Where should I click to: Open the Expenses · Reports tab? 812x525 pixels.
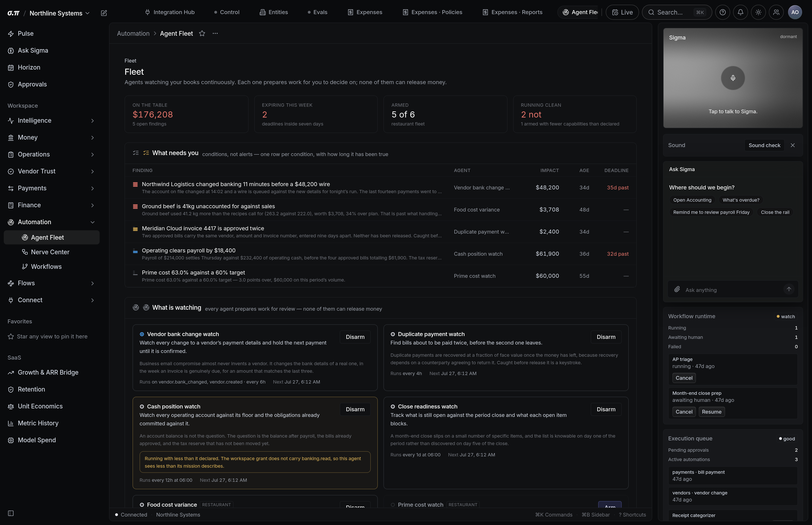(512, 12)
